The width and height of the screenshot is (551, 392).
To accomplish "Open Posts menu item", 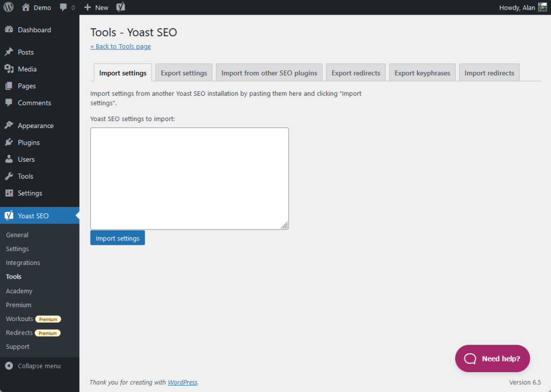I will tap(26, 52).
